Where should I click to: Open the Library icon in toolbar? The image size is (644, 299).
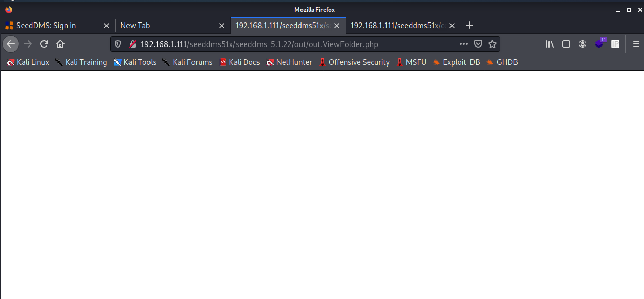pos(550,44)
